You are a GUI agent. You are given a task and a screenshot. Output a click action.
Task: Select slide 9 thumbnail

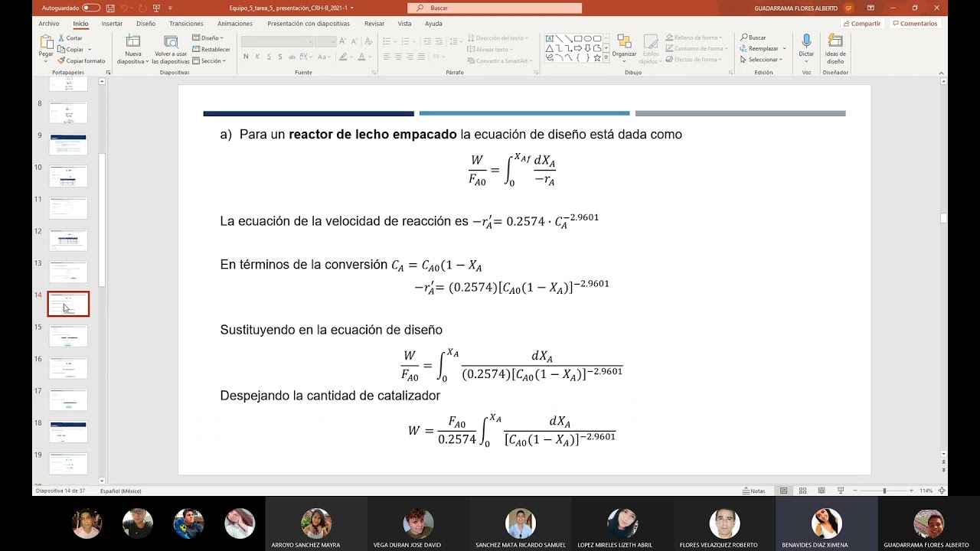pos(68,145)
